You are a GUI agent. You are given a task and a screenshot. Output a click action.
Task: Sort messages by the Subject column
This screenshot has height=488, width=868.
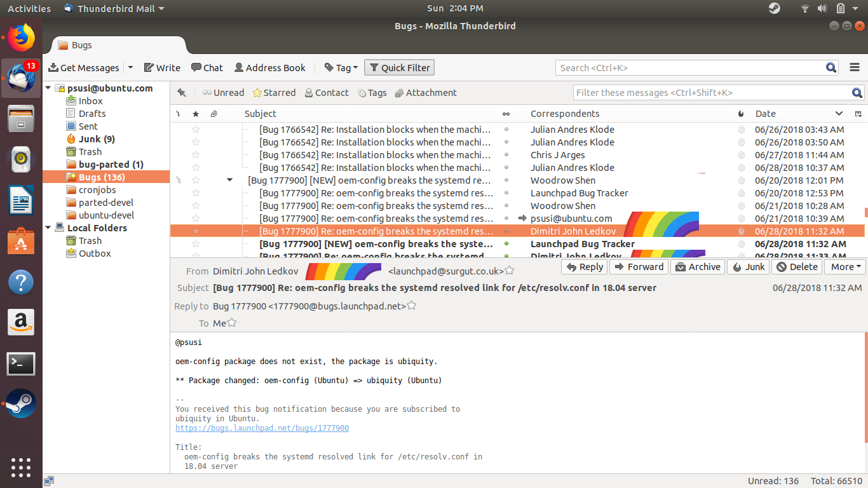pyautogui.click(x=261, y=114)
